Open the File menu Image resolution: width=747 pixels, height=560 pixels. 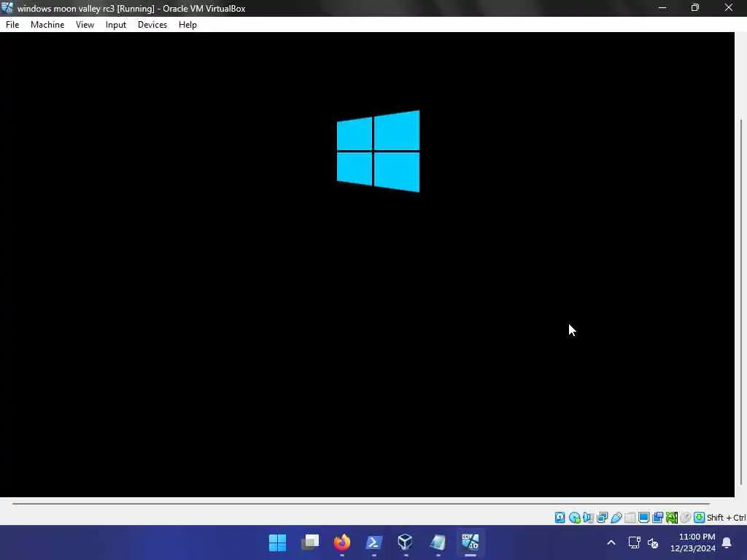pos(12,25)
